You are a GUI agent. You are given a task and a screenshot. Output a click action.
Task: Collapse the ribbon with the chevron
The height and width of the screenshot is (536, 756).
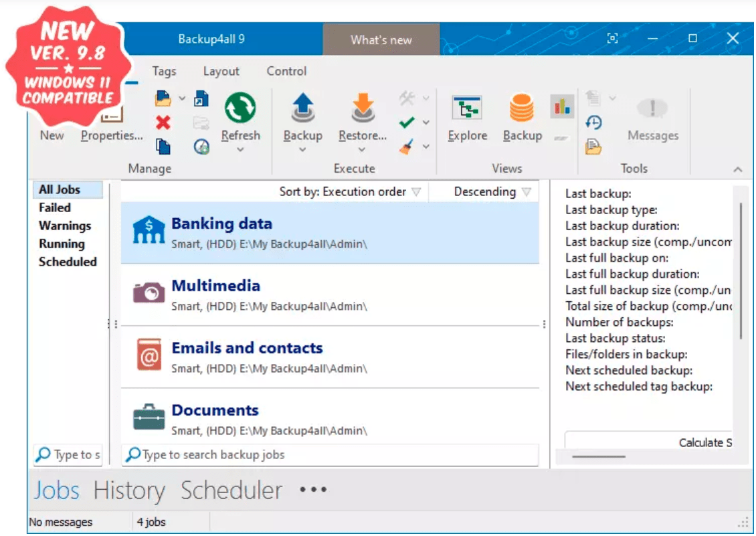point(738,169)
